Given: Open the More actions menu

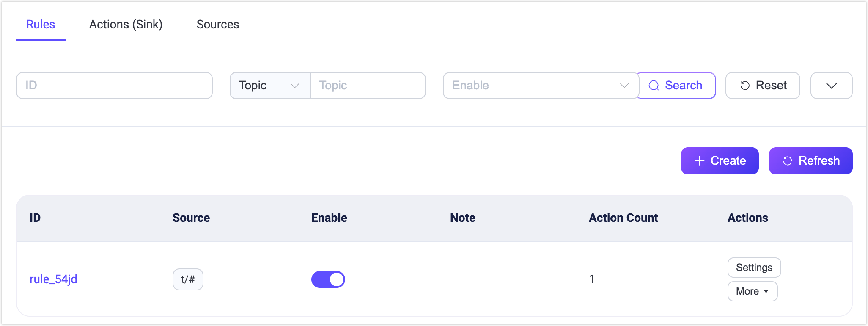Looking at the screenshot, I should tap(752, 291).
